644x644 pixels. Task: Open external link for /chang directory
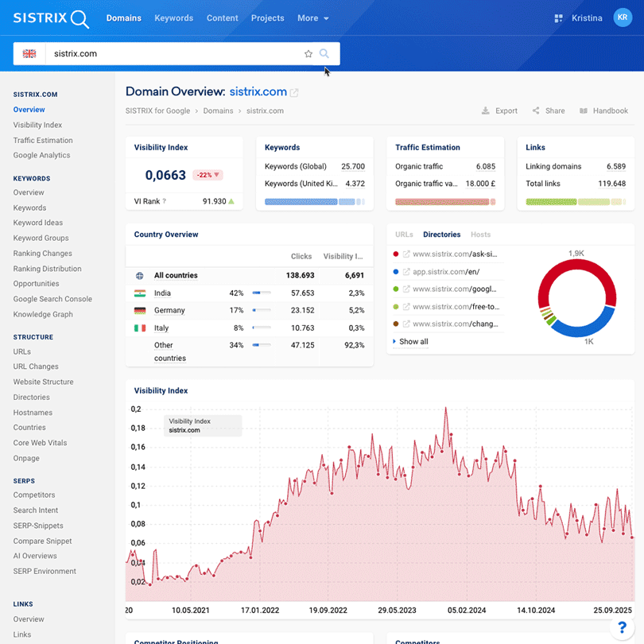406,324
